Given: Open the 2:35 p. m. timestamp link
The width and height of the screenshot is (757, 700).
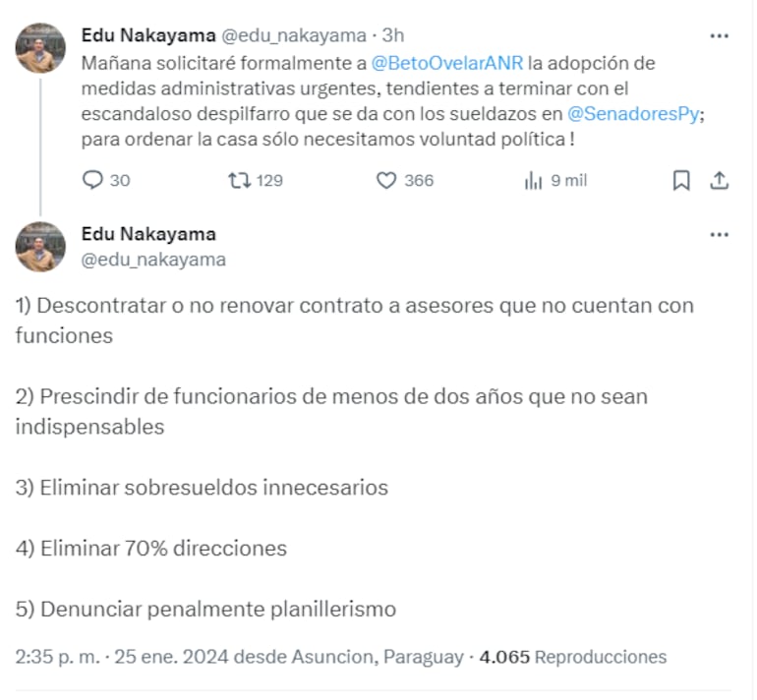Looking at the screenshot, I should (57, 657).
